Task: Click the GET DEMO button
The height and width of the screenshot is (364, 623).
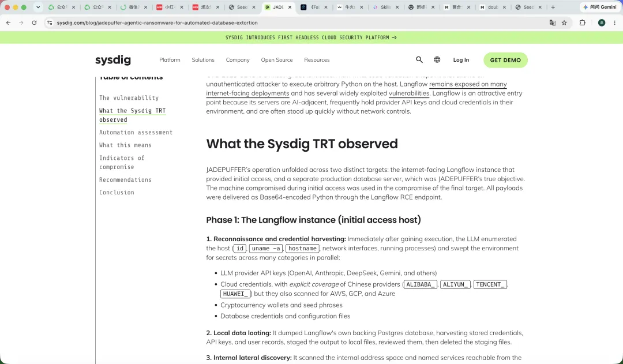Action: point(505,60)
